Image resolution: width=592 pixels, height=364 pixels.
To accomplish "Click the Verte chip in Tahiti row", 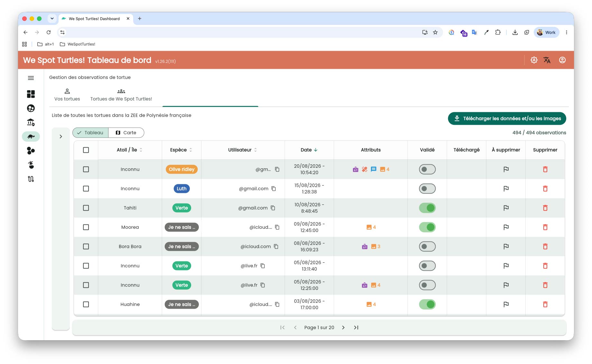I will tap(181, 208).
